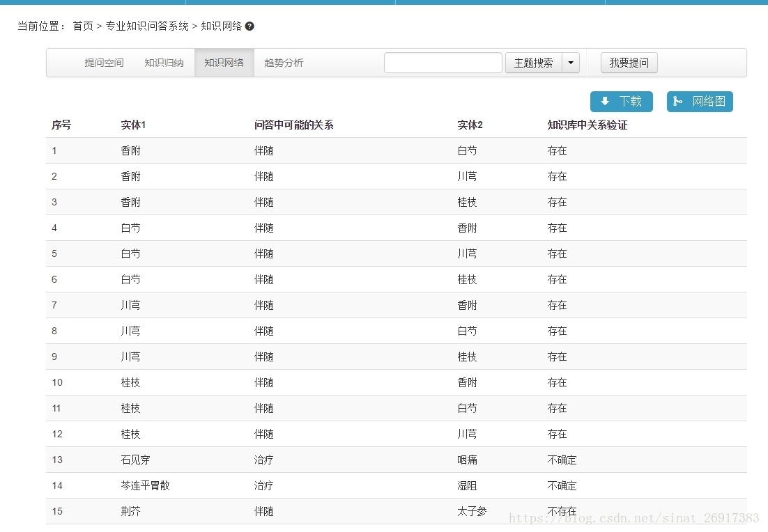Screen dimensions: 768x532
Task: Select the 知识网络 tab
Action: tap(224, 63)
